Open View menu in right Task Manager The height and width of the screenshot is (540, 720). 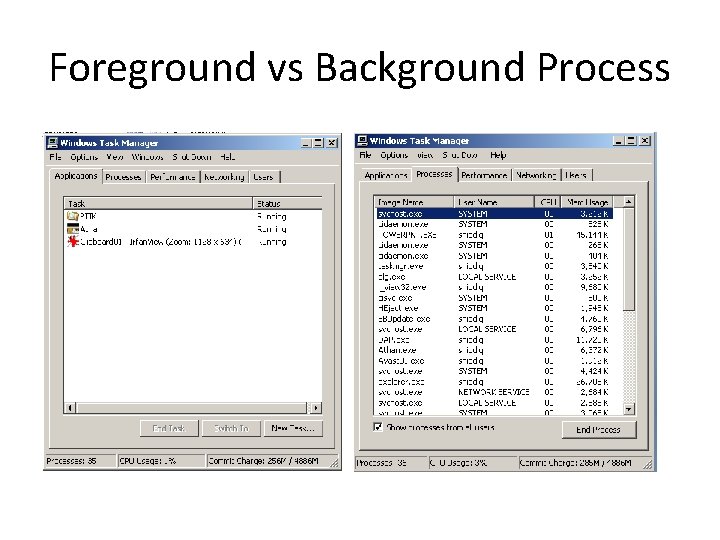tap(425, 155)
